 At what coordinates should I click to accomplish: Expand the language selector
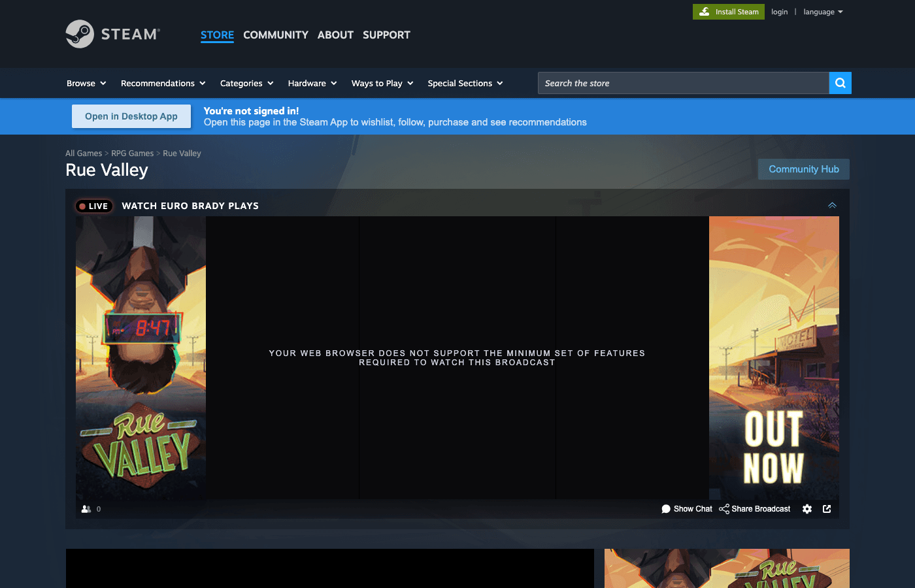pyautogui.click(x=823, y=11)
